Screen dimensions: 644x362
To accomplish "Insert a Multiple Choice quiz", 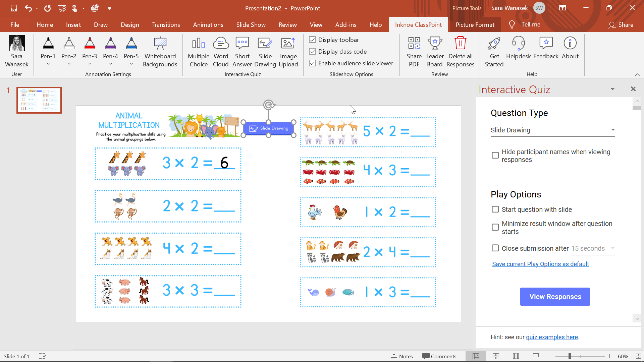I will pos(199,52).
